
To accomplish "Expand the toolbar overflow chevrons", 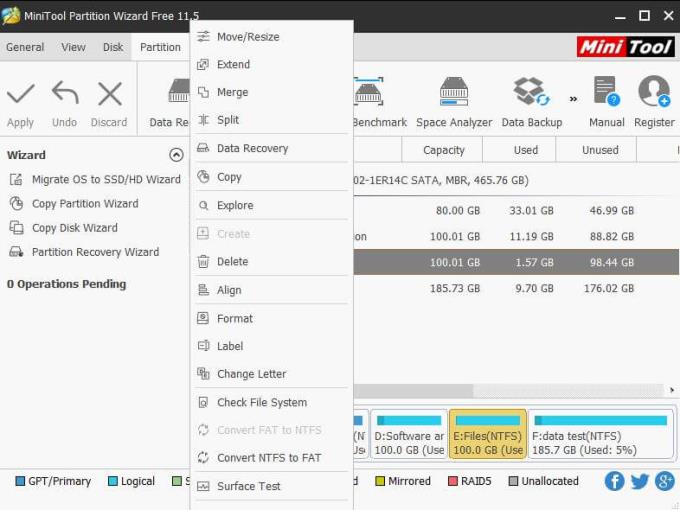I will tap(573, 99).
